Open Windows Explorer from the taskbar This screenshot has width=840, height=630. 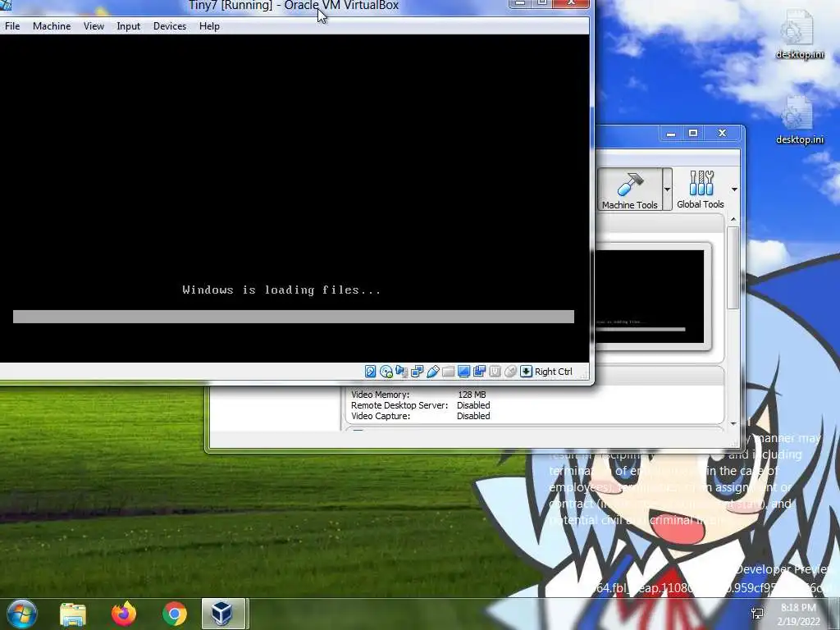(x=73, y=614)
